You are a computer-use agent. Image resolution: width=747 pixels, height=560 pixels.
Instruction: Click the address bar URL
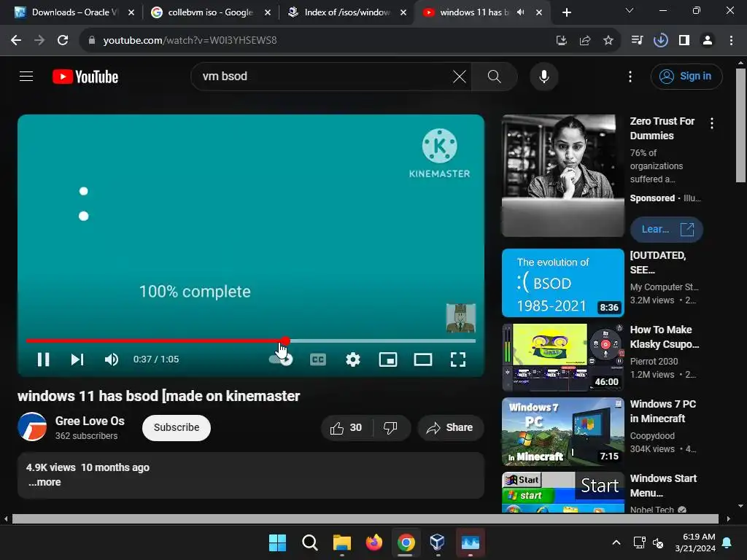click(190, 41)
